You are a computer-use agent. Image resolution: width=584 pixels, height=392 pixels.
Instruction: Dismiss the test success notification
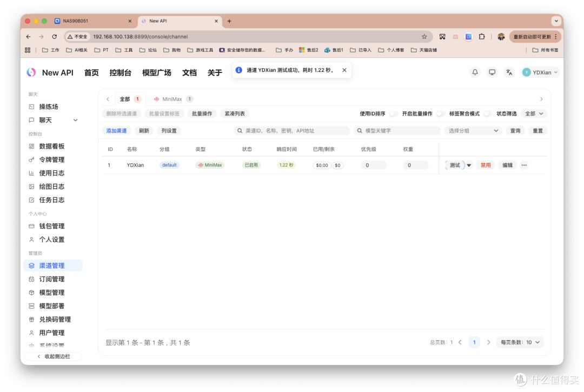tap(344, 70)
